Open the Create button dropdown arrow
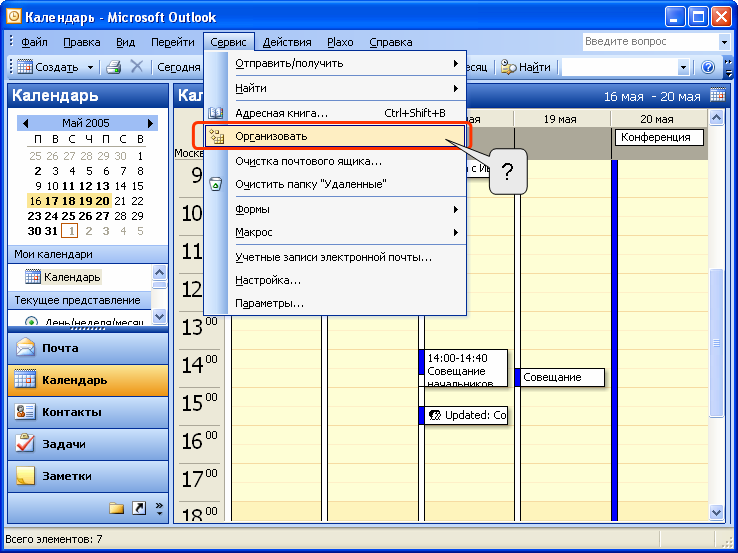 (x=90, y=68)
